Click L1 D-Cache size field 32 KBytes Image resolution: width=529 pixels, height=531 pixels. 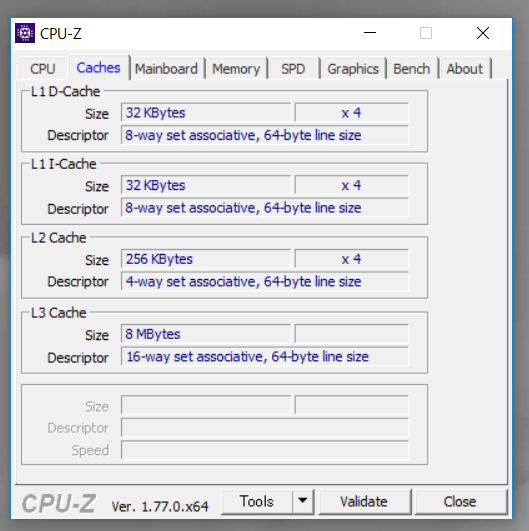pos(206,112)
